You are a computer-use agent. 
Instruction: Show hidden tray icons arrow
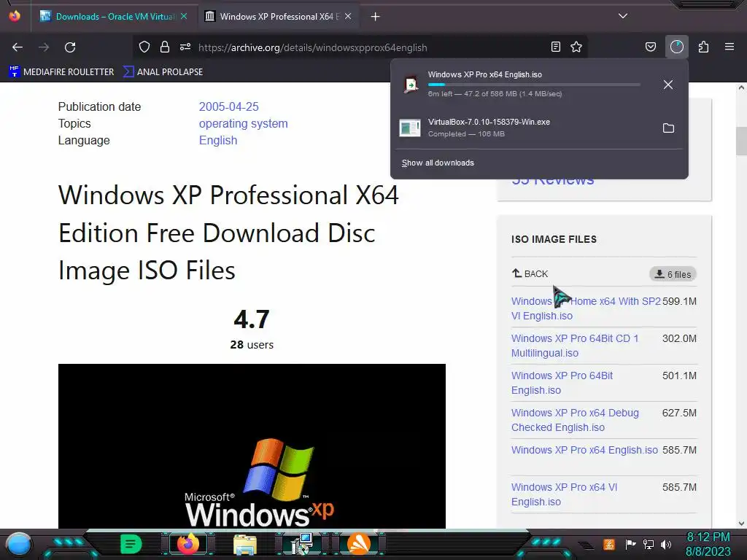click(587, 545)
